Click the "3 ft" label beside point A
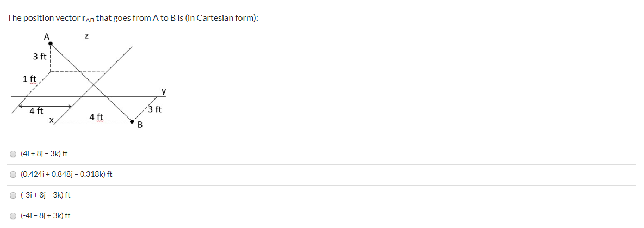644x228 pixels. (40, 57)
